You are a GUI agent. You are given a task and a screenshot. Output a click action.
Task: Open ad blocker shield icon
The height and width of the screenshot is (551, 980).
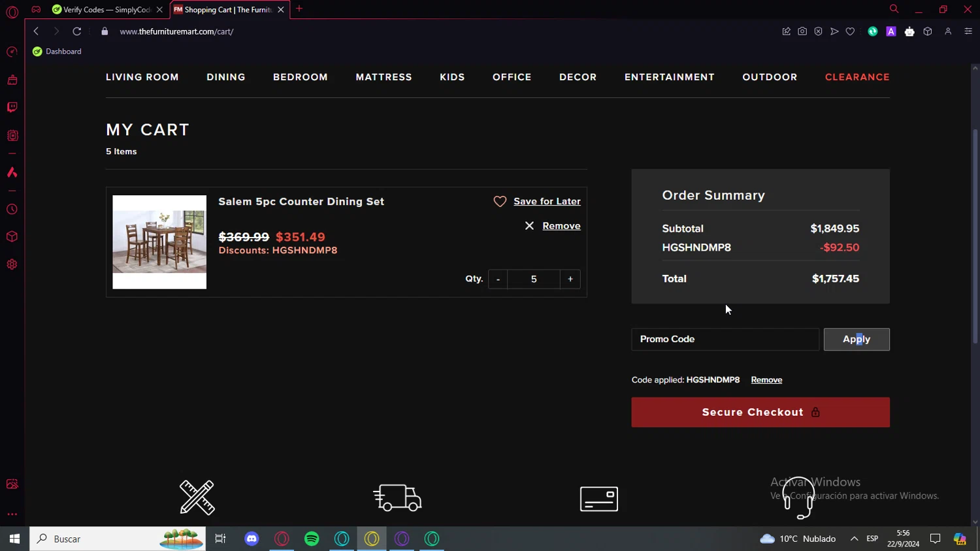pos(818,31)
